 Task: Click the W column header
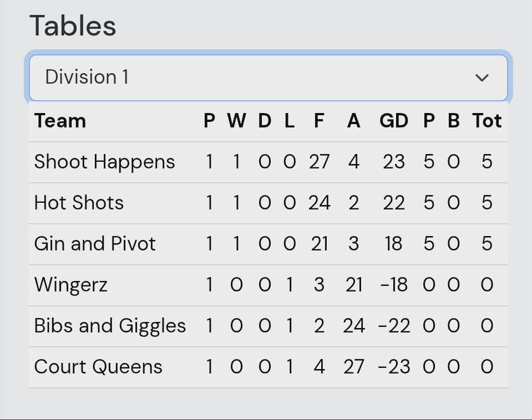[236, 121]
